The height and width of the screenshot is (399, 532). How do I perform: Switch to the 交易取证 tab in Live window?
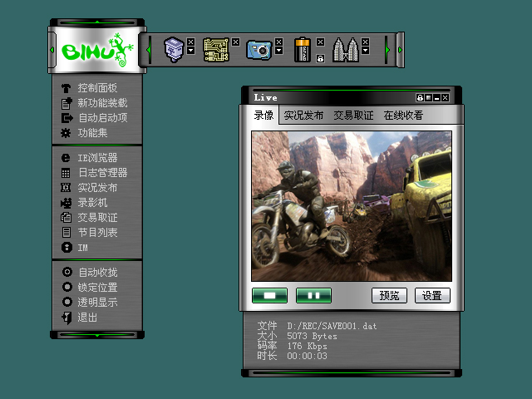pos(353,116)
